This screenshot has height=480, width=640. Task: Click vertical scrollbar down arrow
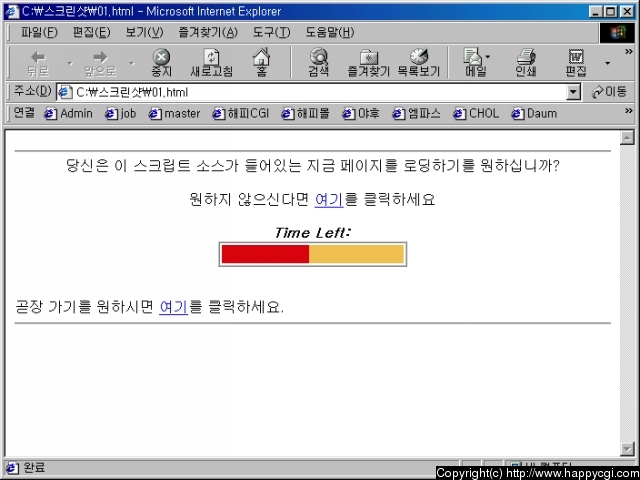pos(627,449)
